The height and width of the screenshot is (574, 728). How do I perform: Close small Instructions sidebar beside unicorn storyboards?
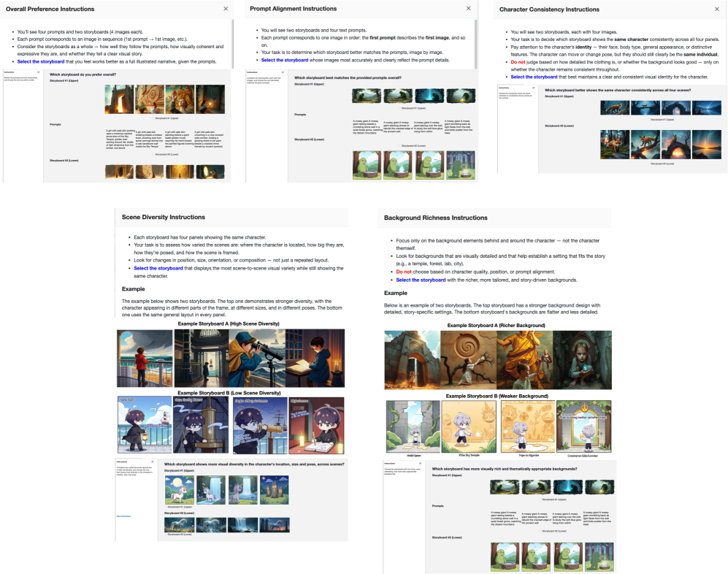click(151, 462)
